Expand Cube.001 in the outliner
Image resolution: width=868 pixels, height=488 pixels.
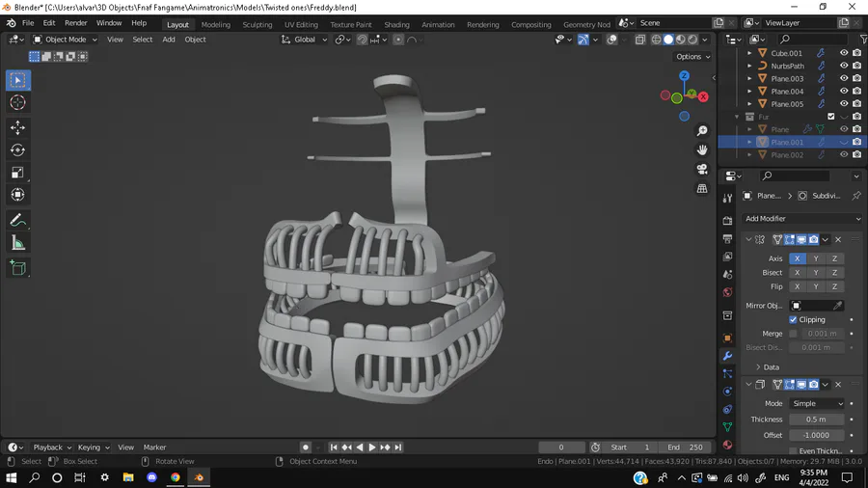[x=749, y=53]
